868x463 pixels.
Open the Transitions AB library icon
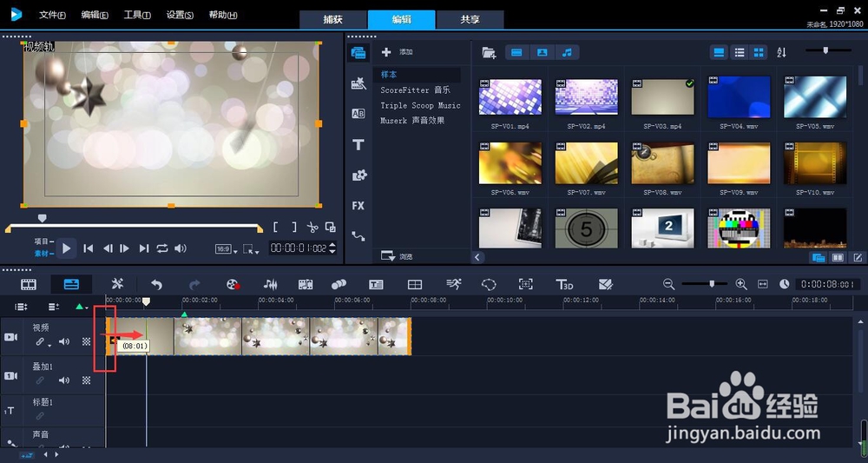point(358,114)
